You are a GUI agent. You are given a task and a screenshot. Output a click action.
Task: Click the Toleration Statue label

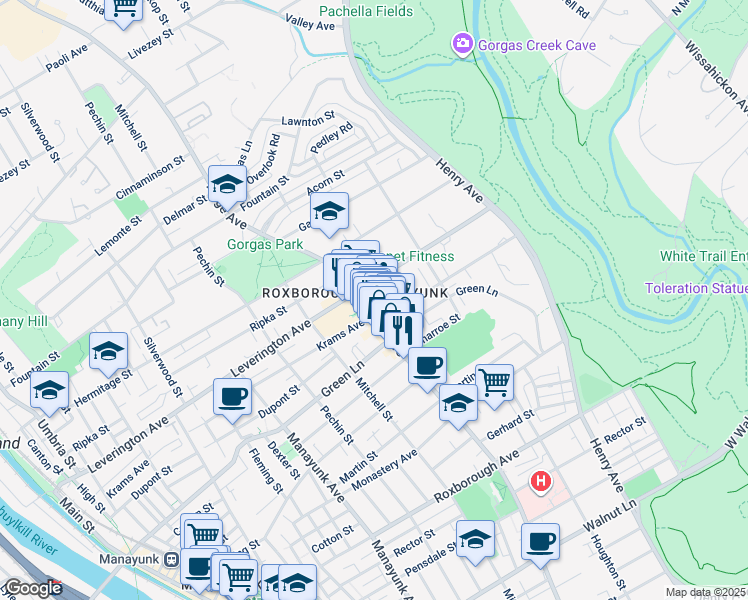pos(696,288)
